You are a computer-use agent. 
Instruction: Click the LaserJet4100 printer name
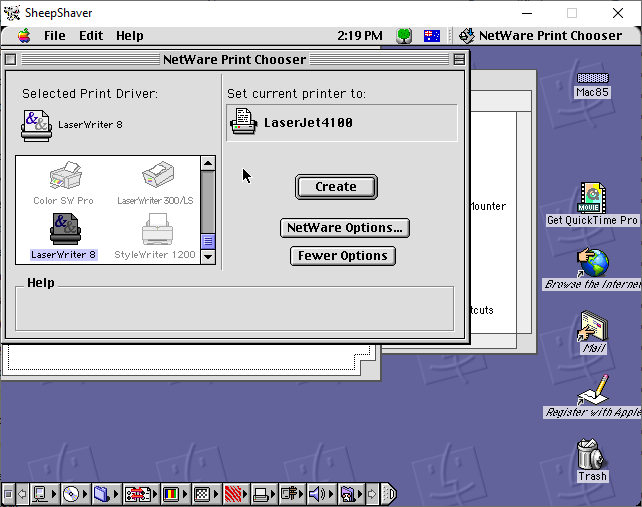308,122
